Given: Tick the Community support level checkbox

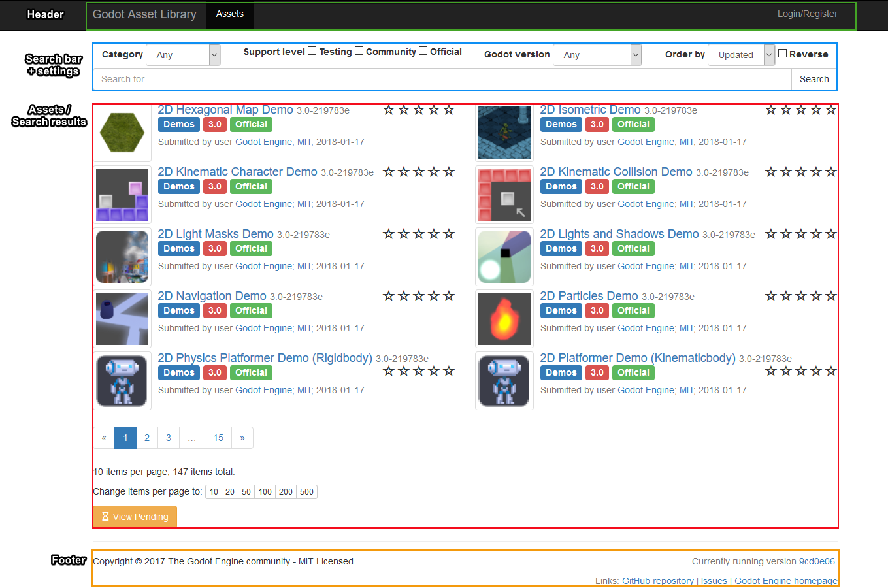Looking at the screenshot, I should 359,51.
